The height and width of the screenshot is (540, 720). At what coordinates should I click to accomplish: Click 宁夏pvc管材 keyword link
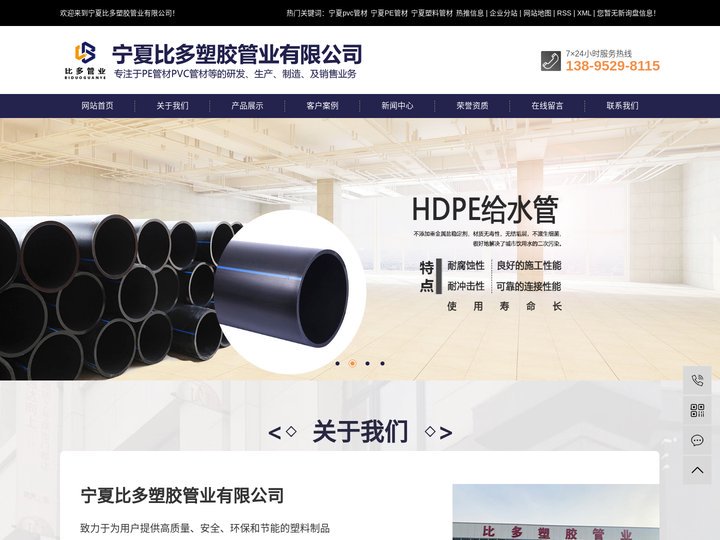[x=348, y=13]
